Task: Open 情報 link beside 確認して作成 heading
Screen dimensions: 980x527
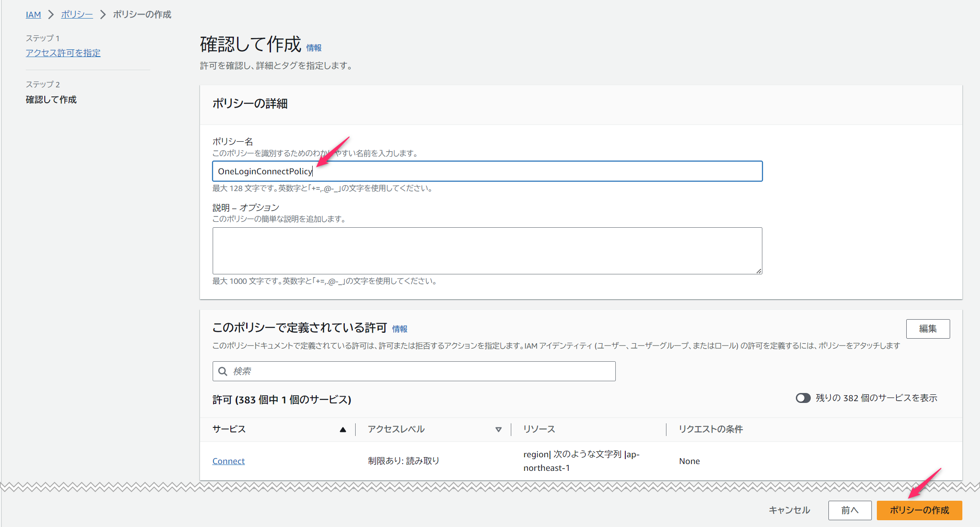Action: (314, 48)
